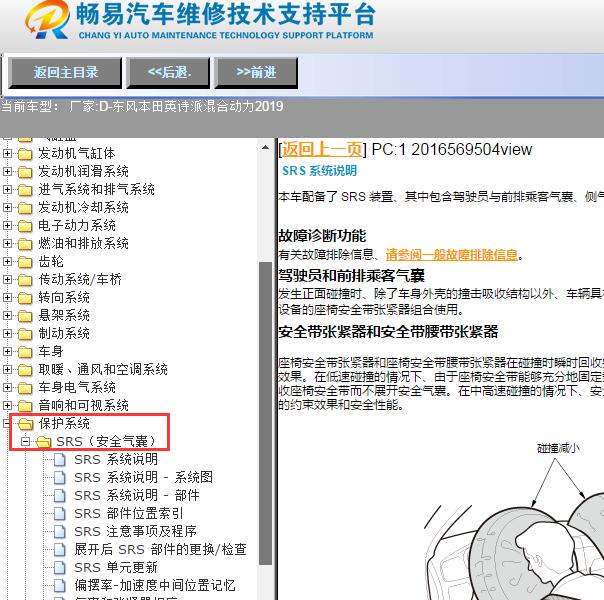
Task: Click the 转向系统 folder icon
Action: tap(25, 298)
